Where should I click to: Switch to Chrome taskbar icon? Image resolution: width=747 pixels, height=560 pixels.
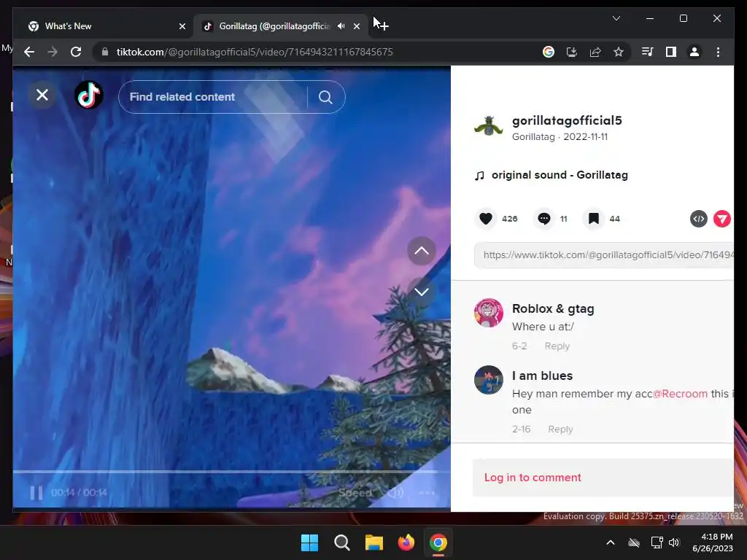point(438,542)
